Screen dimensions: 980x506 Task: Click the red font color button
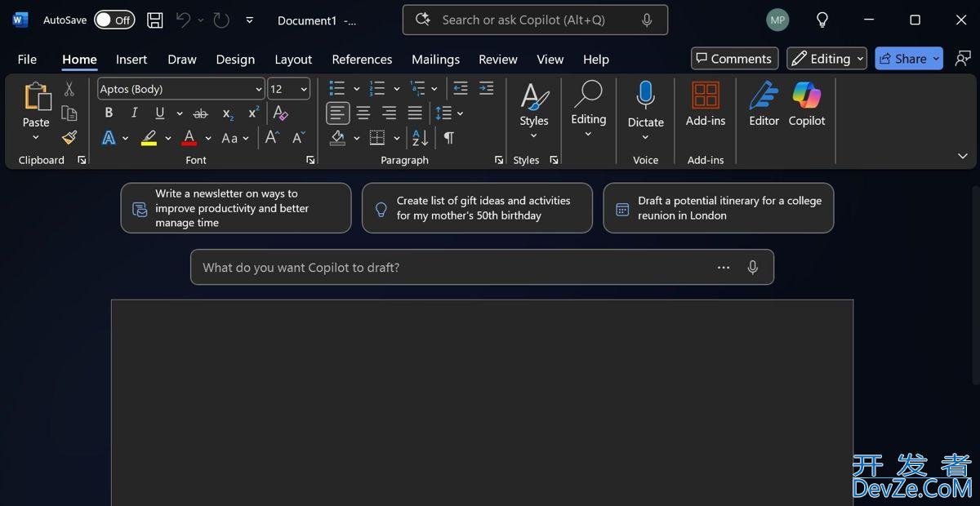[x=189, y=138]
